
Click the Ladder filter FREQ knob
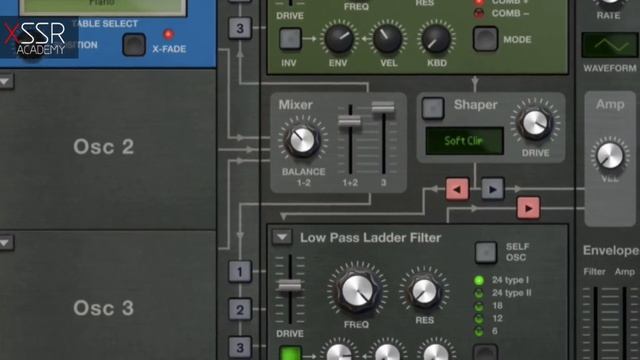click(357, 291)
